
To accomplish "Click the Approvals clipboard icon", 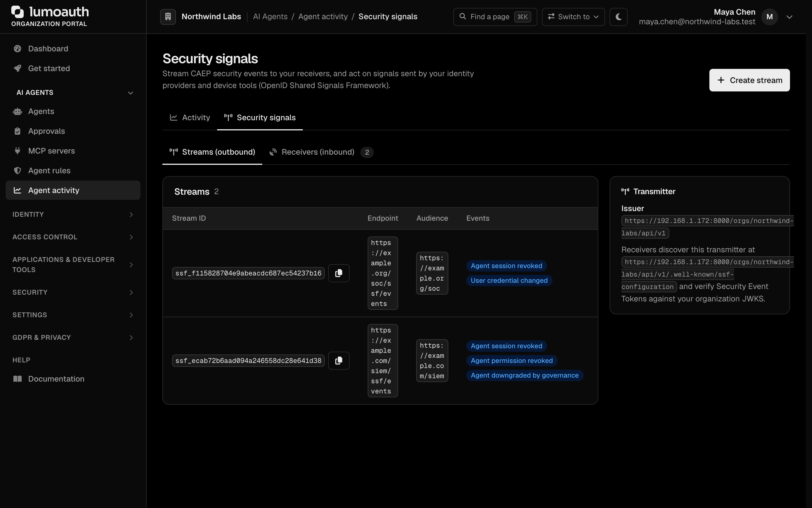I will click(x=17, y=131).
